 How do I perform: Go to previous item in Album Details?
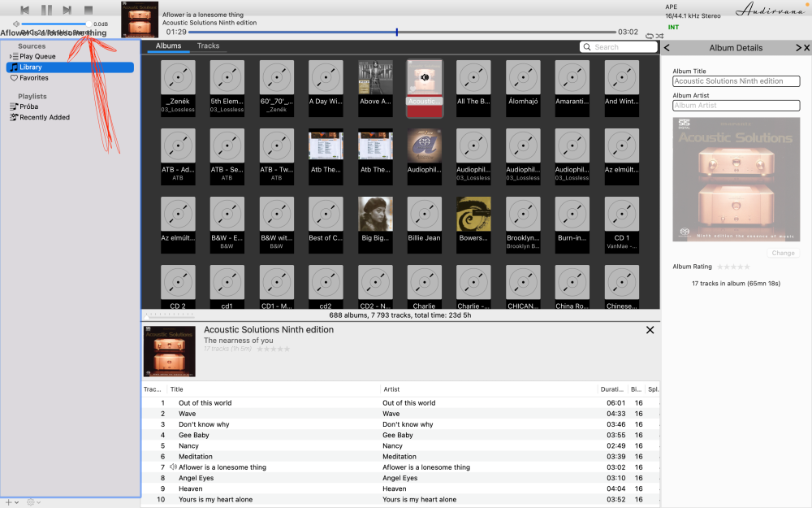667,48
